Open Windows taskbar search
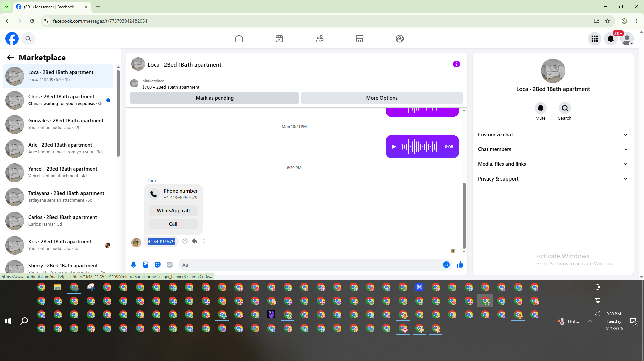Image resolution: width=644 pixels, height=361 pixels. tap(24, 321)
